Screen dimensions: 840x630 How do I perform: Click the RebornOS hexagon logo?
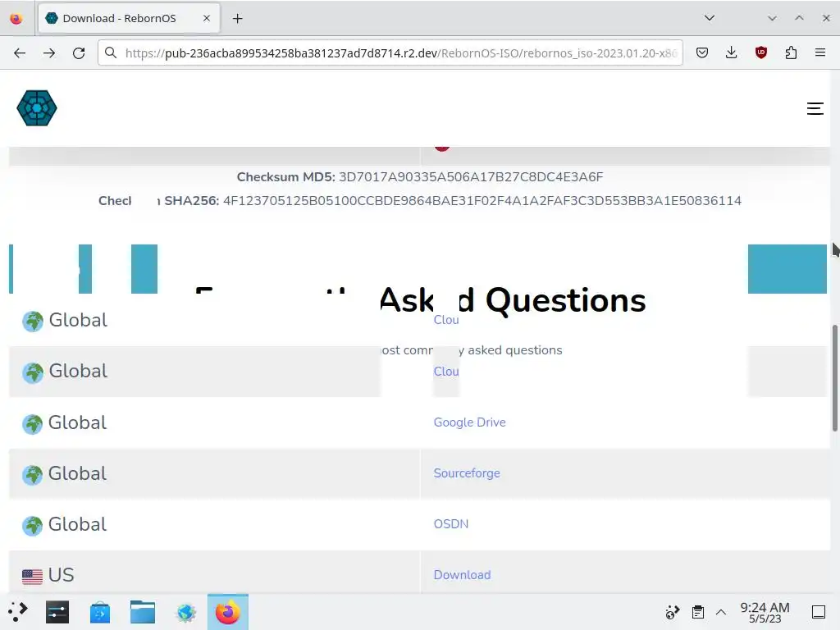pyautogui.click(x=36, y=108)
